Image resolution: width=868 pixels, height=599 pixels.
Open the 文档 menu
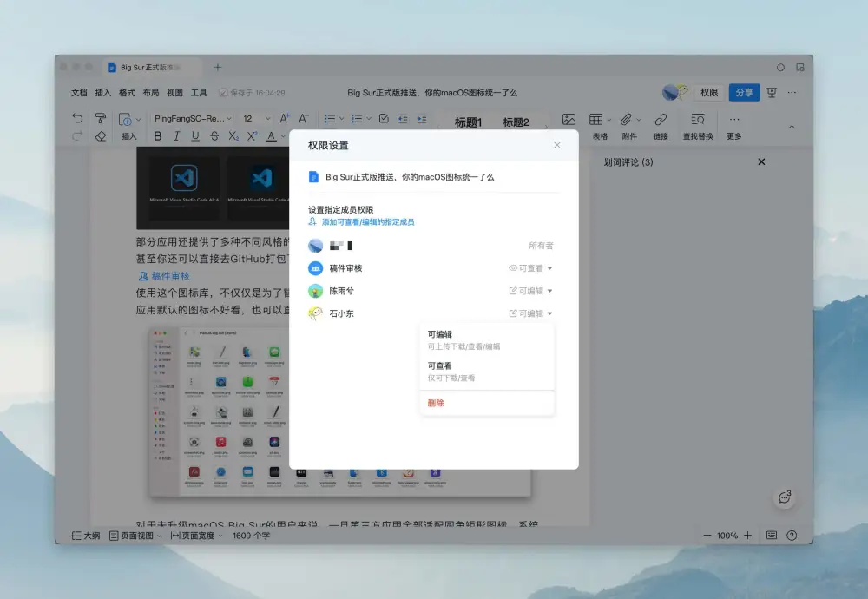pos(79,92)
